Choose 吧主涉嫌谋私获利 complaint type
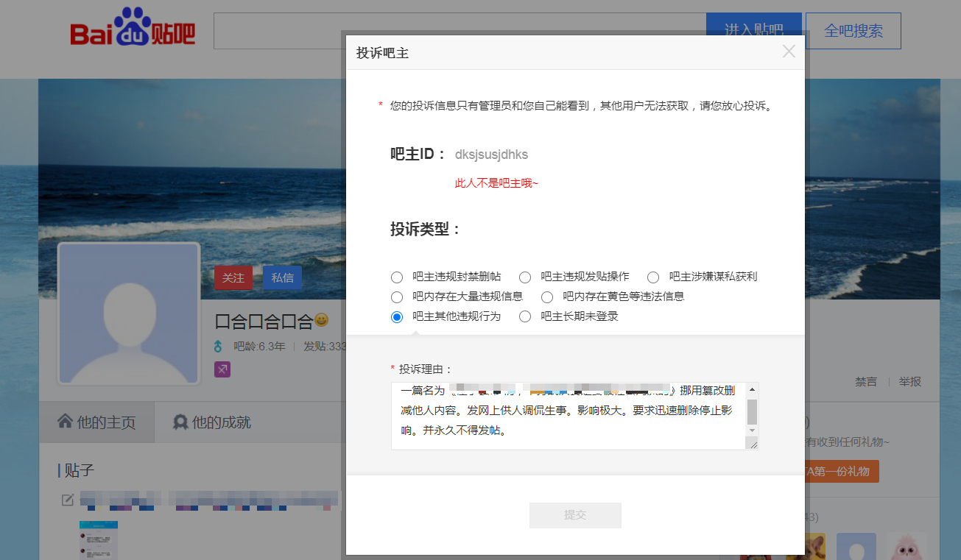This screenshot has width=961, height=560. [x=653, y=277]
